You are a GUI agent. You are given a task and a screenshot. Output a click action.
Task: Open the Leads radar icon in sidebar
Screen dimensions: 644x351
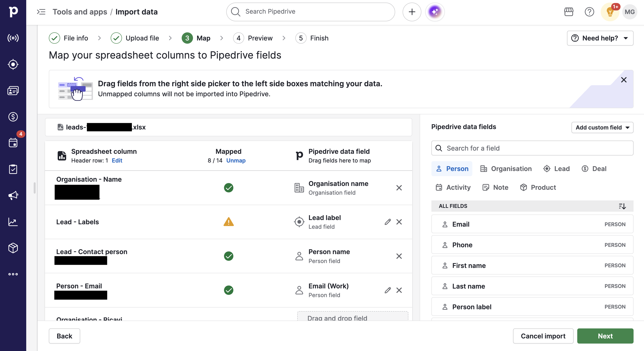point(13,38)
